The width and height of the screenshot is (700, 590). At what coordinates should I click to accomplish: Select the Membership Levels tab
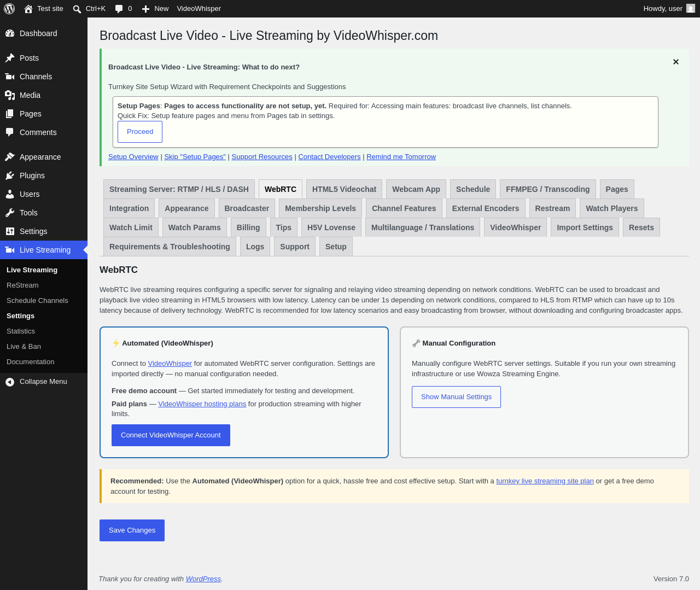coord(320,208)
